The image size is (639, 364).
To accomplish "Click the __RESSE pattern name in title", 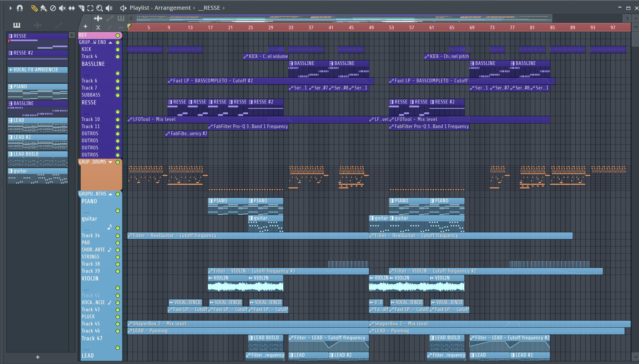I will coord(209,8).
